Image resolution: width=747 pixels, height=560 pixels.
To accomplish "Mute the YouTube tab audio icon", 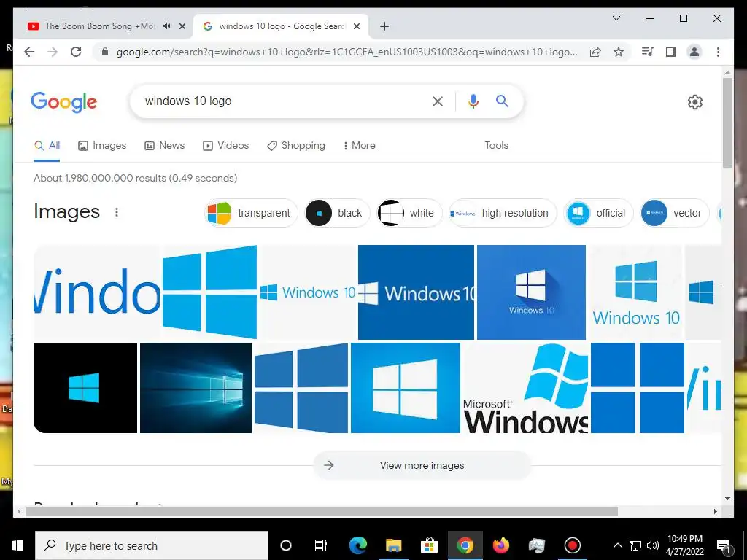I will coord(167,26).
